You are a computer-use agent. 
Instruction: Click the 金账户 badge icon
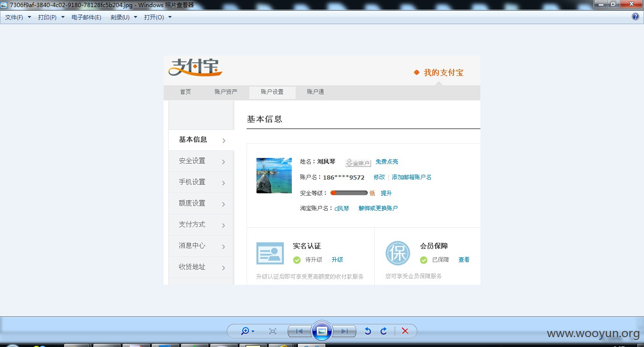click(358, 163)
